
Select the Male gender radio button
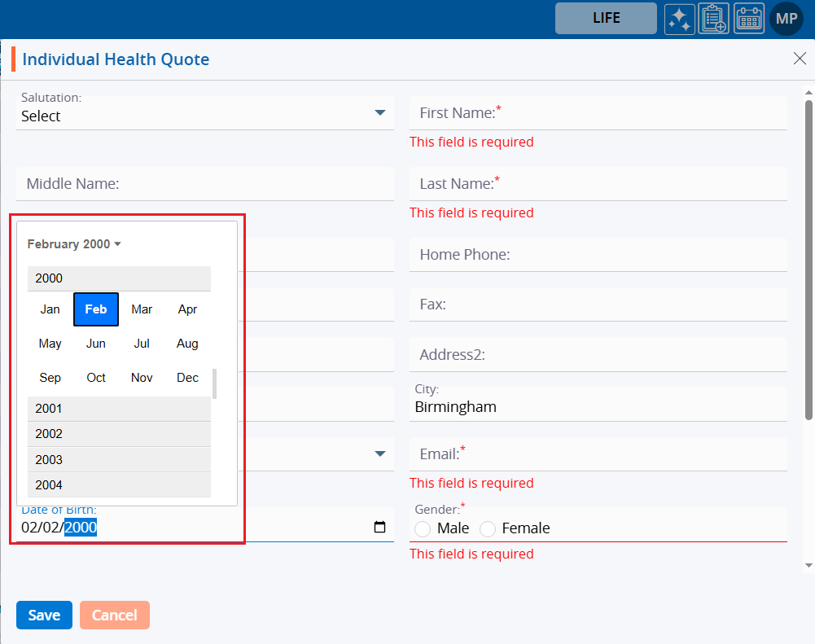pyautogui.click(x=423, y=529)
